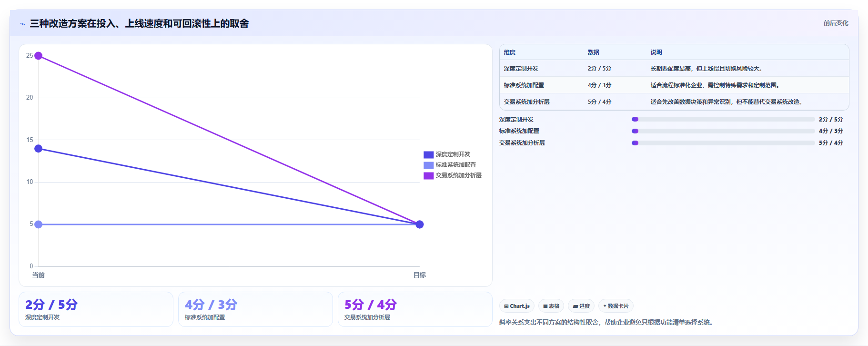
Task: Click description 长期匹配度最高,但上线慢且切换风险较大
Action: click(x=707, y=69)
